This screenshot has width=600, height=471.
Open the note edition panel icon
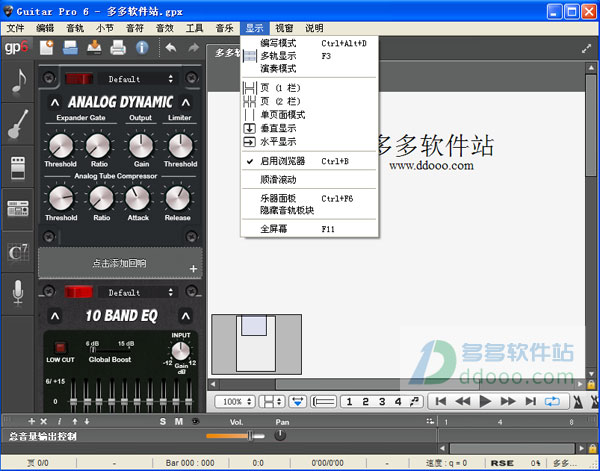[18, 81]
